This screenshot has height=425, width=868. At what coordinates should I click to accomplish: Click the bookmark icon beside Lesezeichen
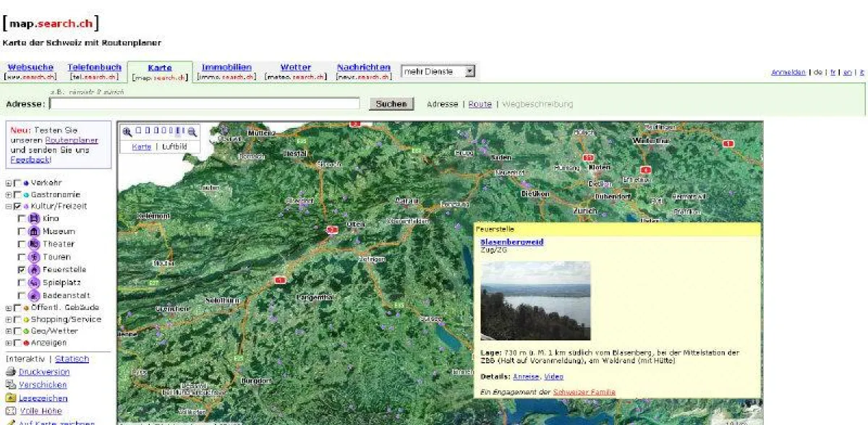11,398
